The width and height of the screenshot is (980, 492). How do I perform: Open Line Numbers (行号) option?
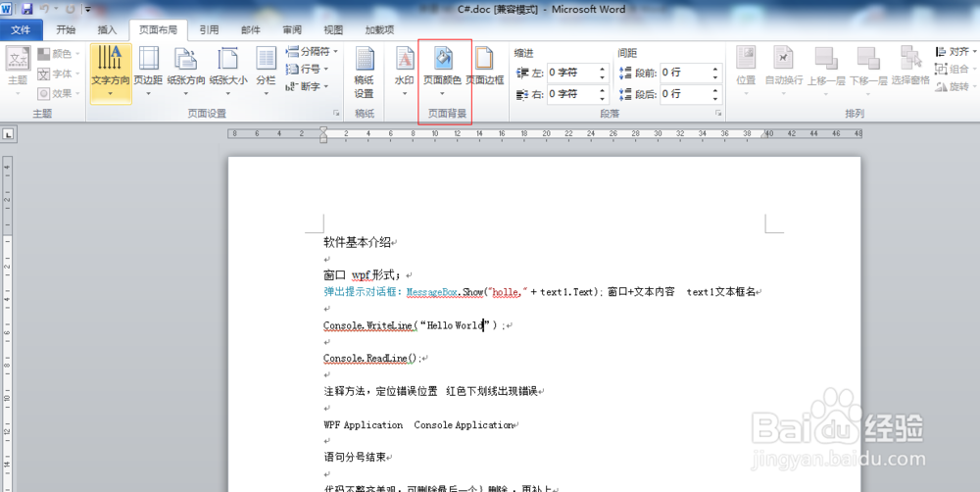click(307, 69)
